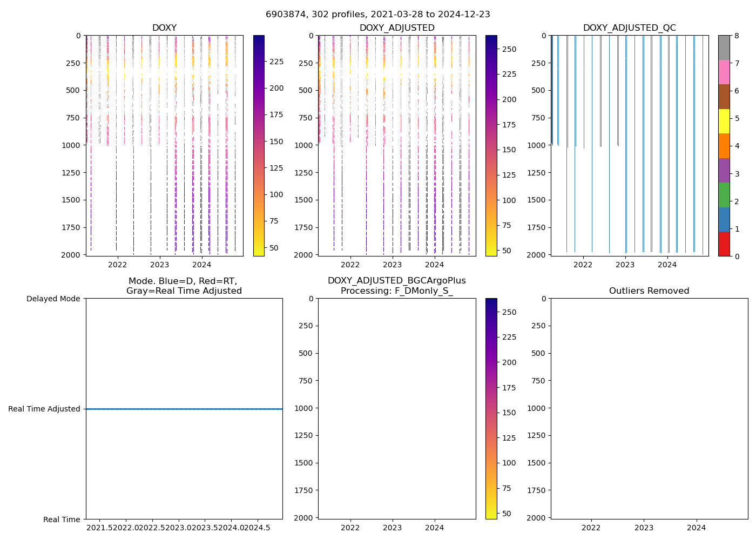The width and height of the screenshot is (756, 540).
Task: Click the 2023 tick on the Outliers Removed axis
Action: point(644,528)
